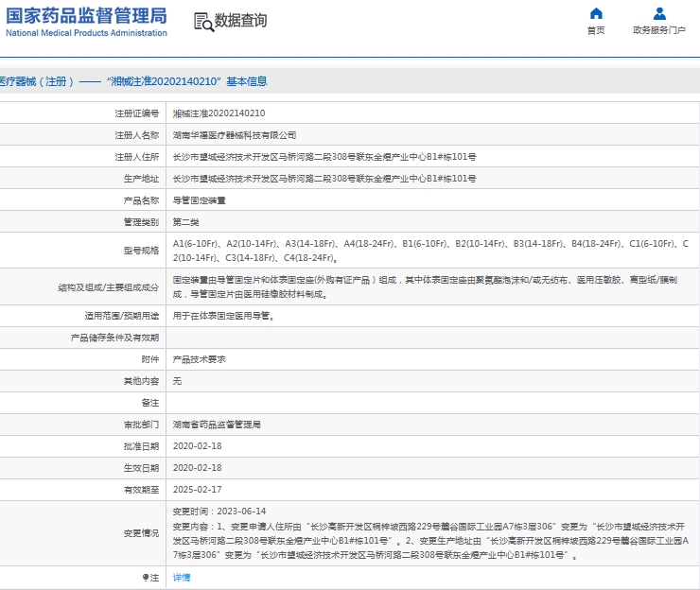Click the 型号规格 model list value
This screenshot has width=700, height=590.
(x=430, y=251)
